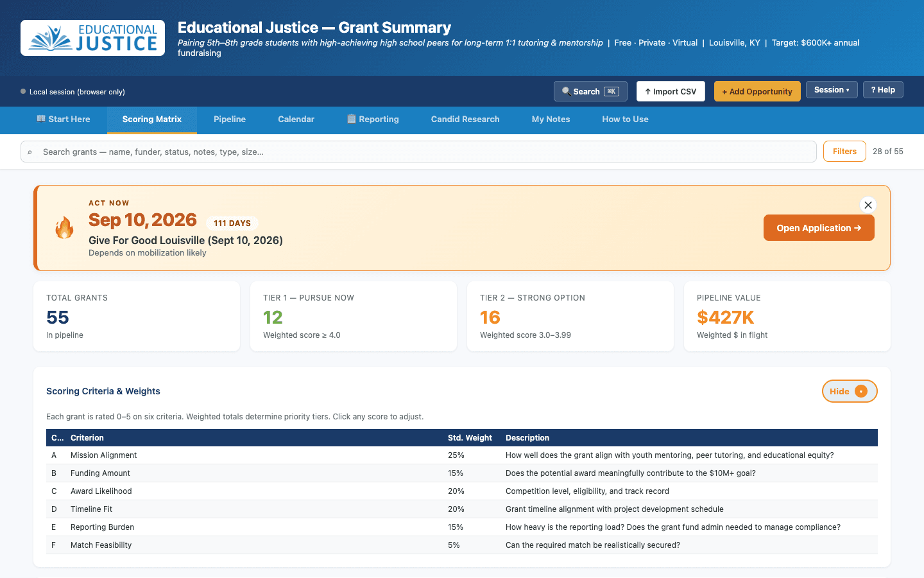Click the book icon on Start Here tab
This screenshot has width=924, height=578.
[x=41, y=119]
